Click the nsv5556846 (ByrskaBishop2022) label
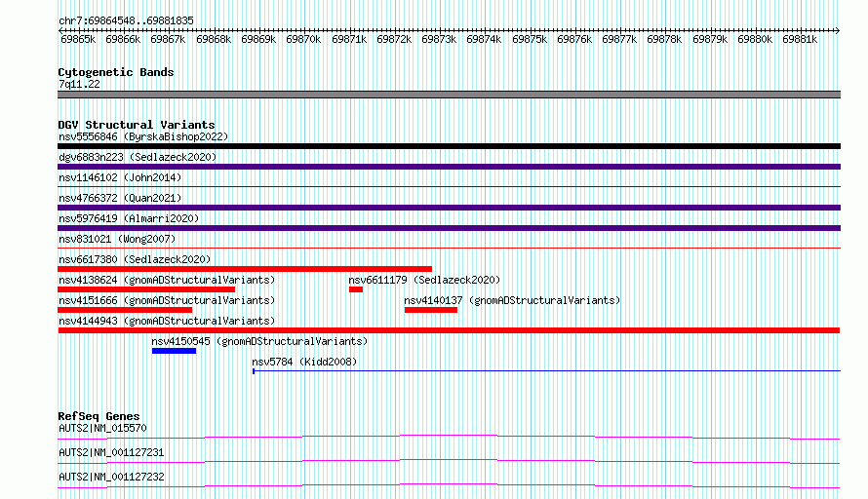Screen dimensions: 868x499 point(143,136)
